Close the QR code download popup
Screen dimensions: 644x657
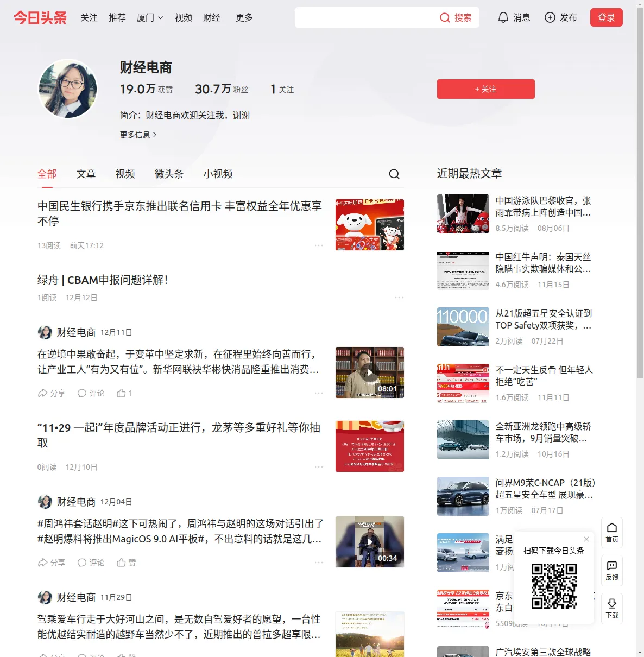(x=586, y=539)
